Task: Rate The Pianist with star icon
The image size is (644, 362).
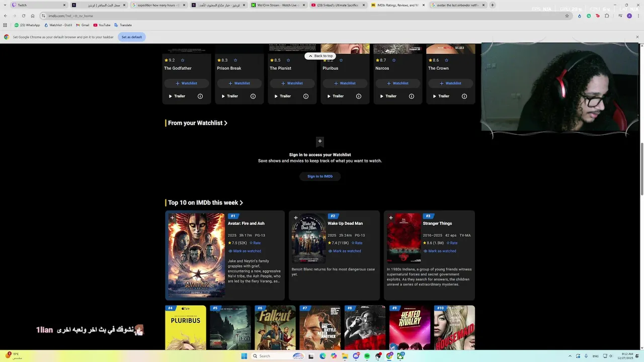Action: (288, 60)
